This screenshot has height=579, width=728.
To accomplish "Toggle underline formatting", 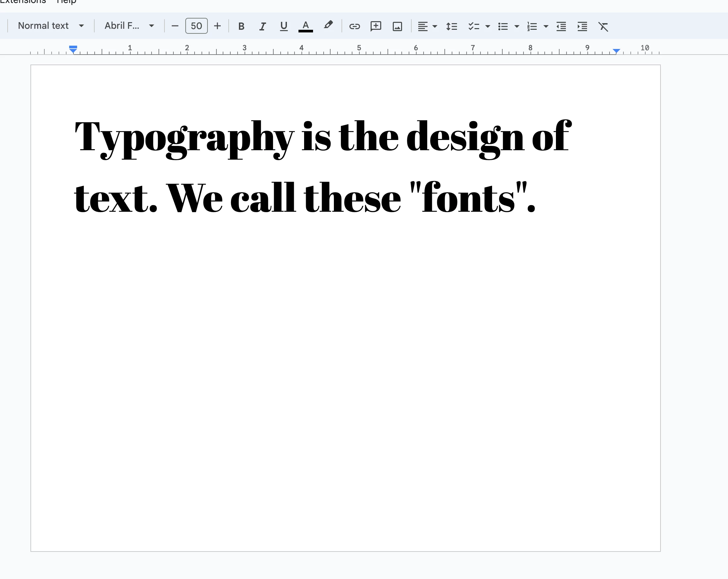I will point(284,26).
